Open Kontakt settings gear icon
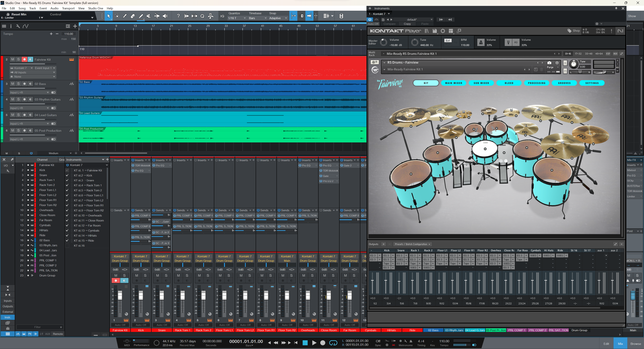The image size is (644, 349). pos(443,31)
